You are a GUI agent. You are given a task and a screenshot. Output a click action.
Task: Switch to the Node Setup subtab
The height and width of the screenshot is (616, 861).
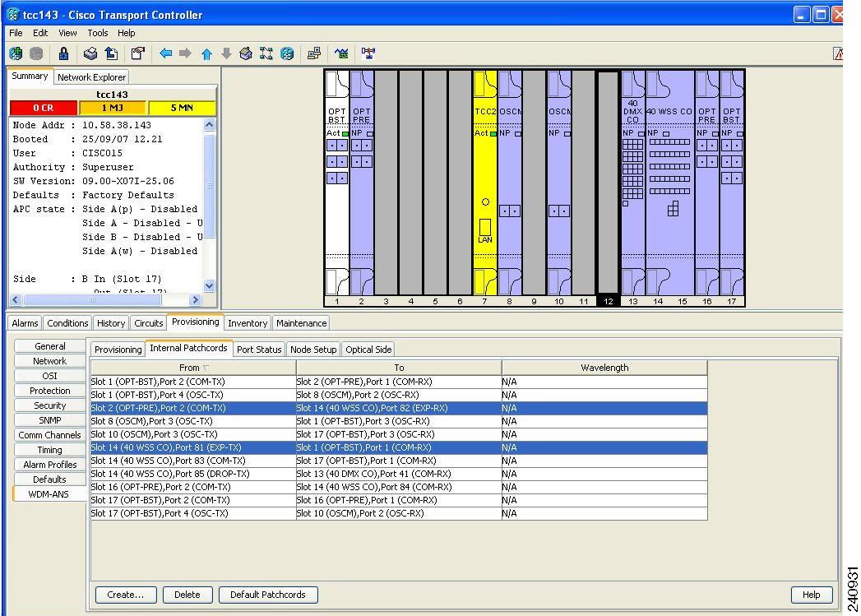click(313, 350)
